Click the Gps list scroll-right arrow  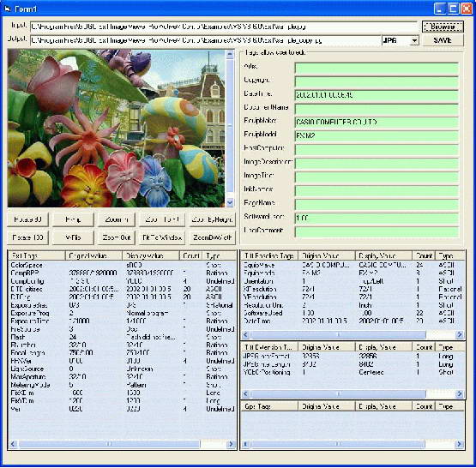(x=460, y=444)
